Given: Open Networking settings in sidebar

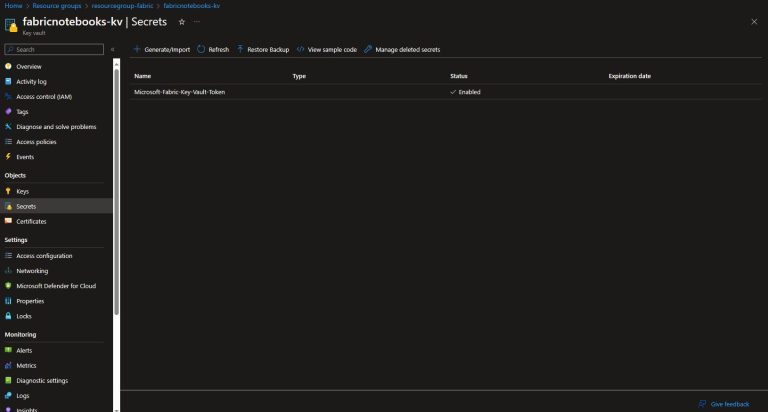Looking at the screenshot, I should click(x=32, y=271).
